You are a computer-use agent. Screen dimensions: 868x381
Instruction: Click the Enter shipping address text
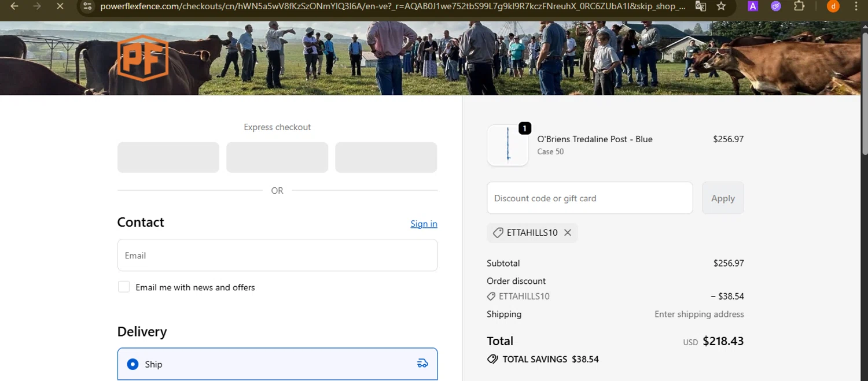(x=699, y=315)
